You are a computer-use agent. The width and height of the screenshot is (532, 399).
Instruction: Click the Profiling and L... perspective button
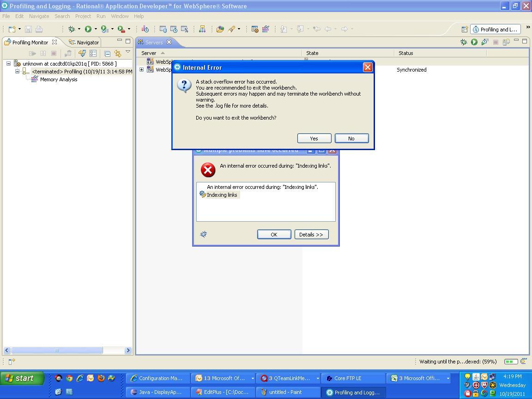pos(496,30)
